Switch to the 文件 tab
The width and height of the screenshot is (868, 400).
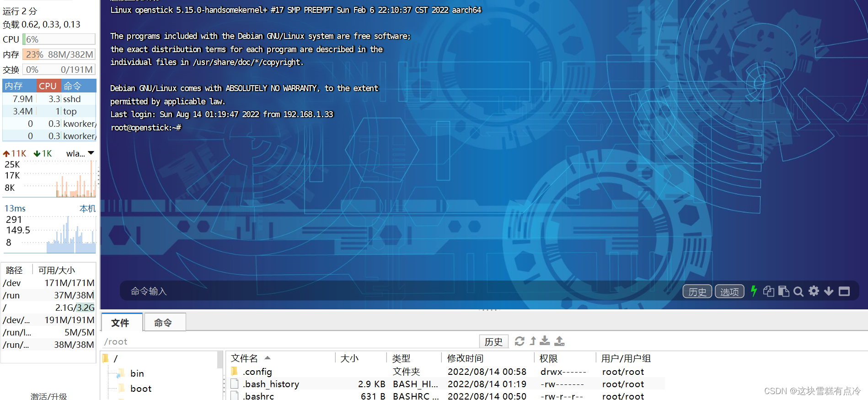click(x=122, y=323)
